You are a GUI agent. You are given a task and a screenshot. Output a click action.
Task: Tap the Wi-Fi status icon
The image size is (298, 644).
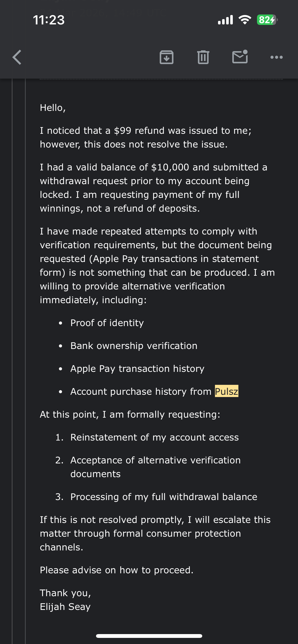click(245, 20)
